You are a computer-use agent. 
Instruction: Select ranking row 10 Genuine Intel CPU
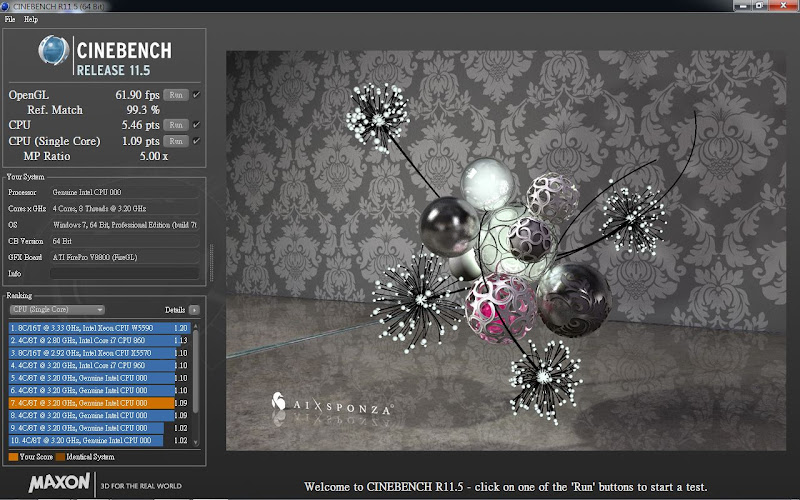[99, 440]
